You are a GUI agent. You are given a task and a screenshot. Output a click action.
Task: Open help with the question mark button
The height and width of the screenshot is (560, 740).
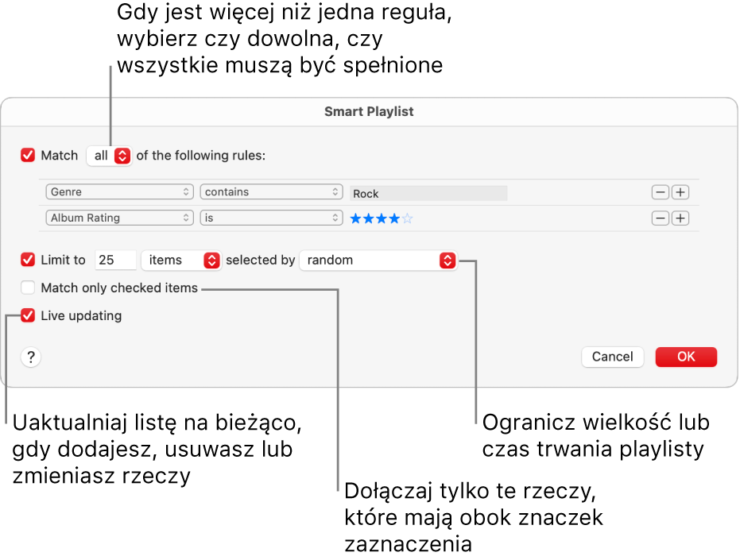coord(31,357)
